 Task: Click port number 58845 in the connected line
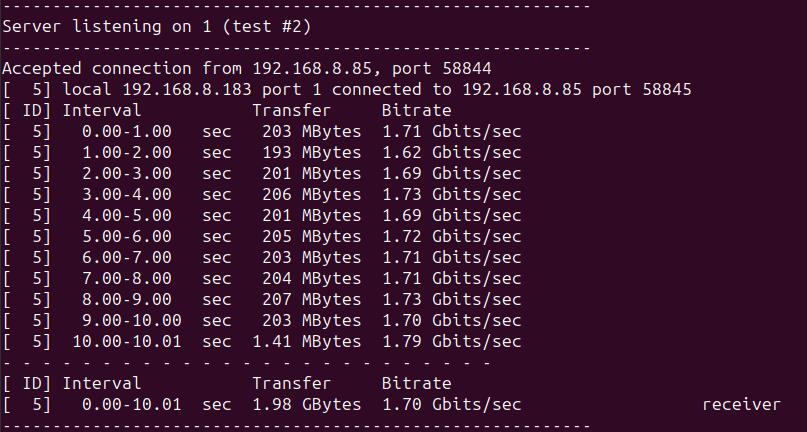656,90
